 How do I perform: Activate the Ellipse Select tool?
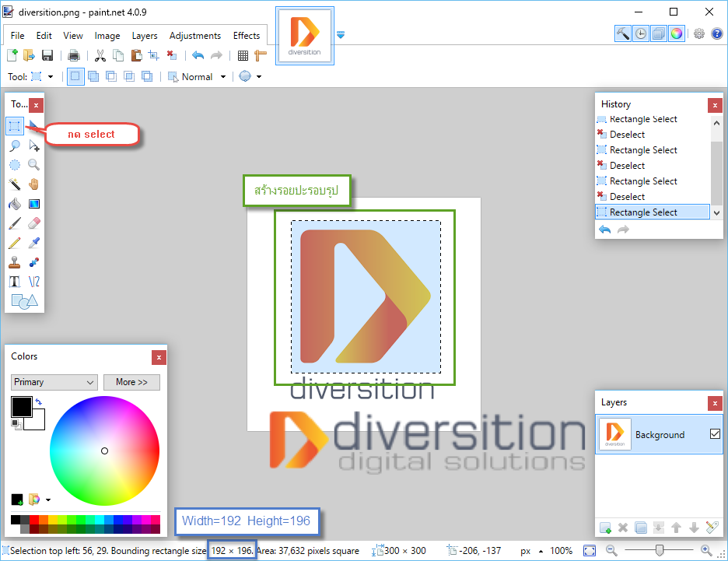(15, 165)
